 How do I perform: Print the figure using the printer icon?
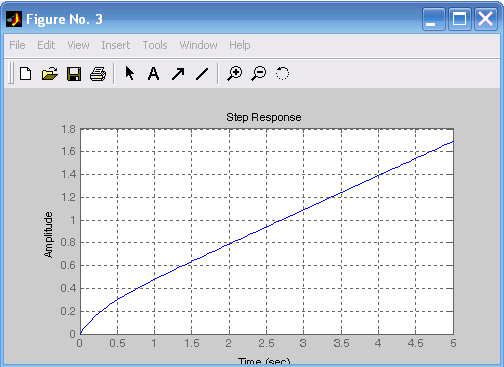(98, 74)
